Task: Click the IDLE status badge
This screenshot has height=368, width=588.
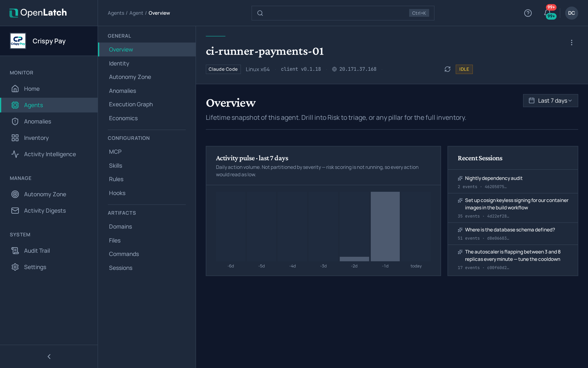Action: click(464, 69)
